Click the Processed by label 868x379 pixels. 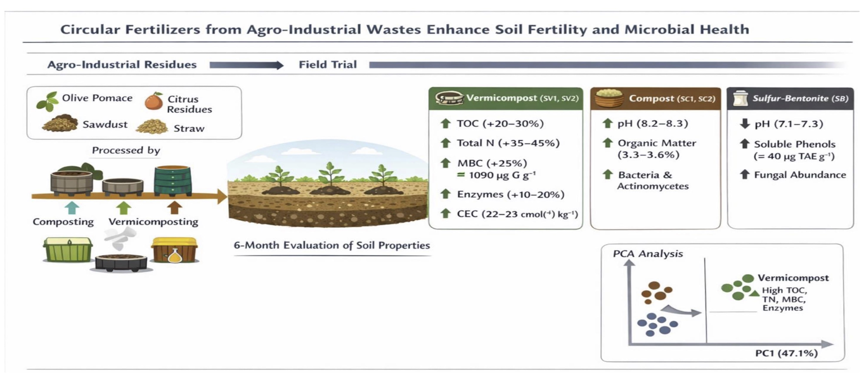pyautogui.click(x=126, y=150)
